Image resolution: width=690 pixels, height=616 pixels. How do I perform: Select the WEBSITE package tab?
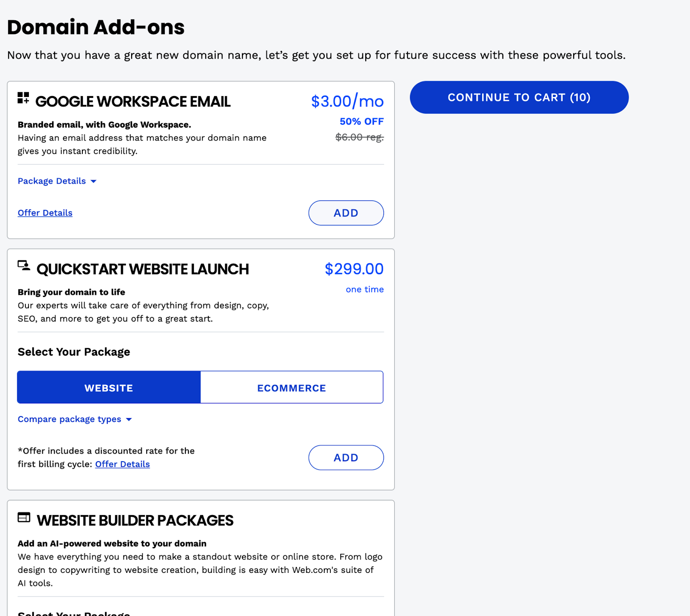click(109, 388)
